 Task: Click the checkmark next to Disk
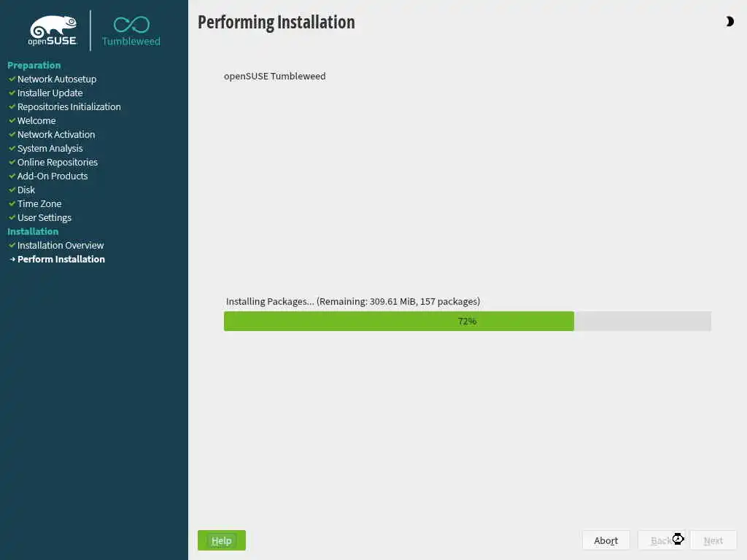click(12, 190)
